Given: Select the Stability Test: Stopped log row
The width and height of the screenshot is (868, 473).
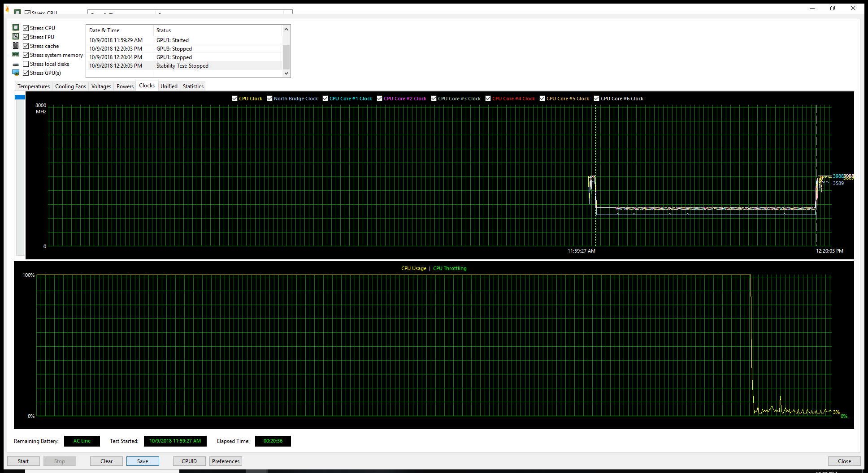Looking at the screenshot, I should point(182,66).
